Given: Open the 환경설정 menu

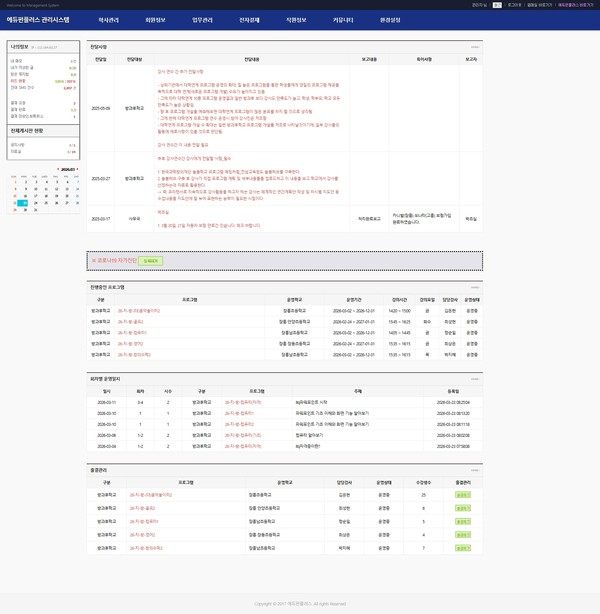Looking at the screenshot, I should point(390,20).
